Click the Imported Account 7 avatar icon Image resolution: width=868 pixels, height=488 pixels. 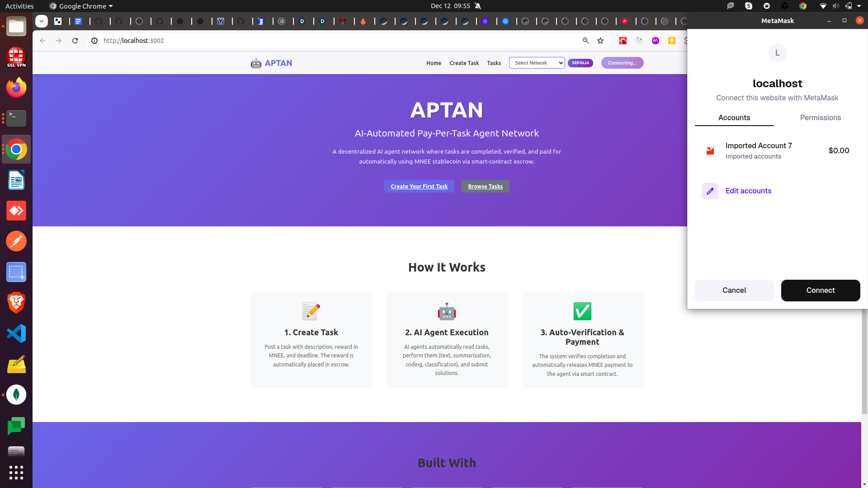coord(710,151)
